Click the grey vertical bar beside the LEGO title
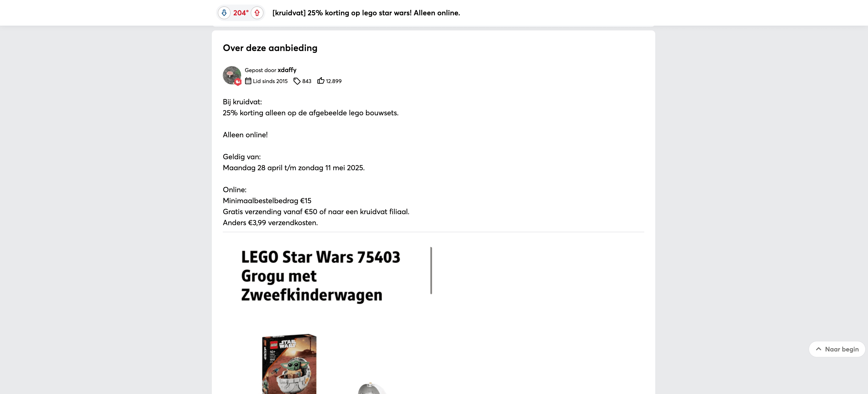Screen dimensions: 868x394 click(x=431, y=270)
